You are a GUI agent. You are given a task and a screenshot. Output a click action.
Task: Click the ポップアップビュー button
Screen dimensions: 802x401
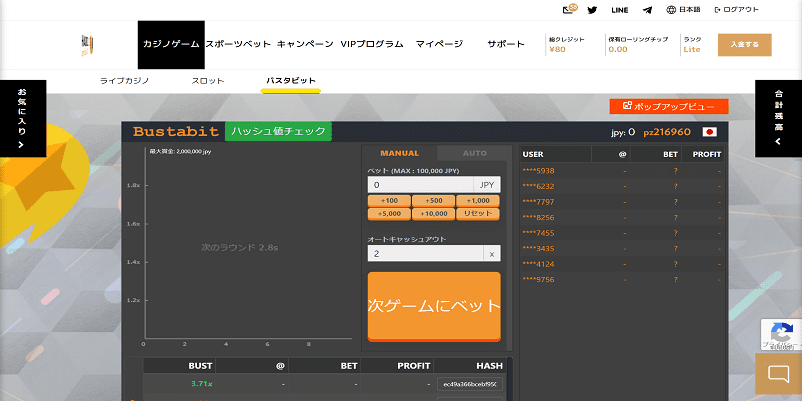click(x=669, y=106)
